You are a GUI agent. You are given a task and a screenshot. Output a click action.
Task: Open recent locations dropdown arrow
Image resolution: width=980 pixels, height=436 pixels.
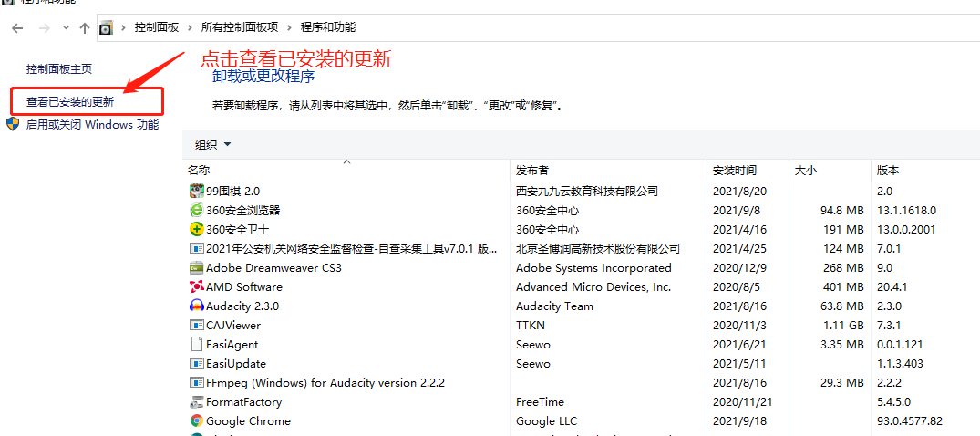pyautogui.click(x=67, y=28)
